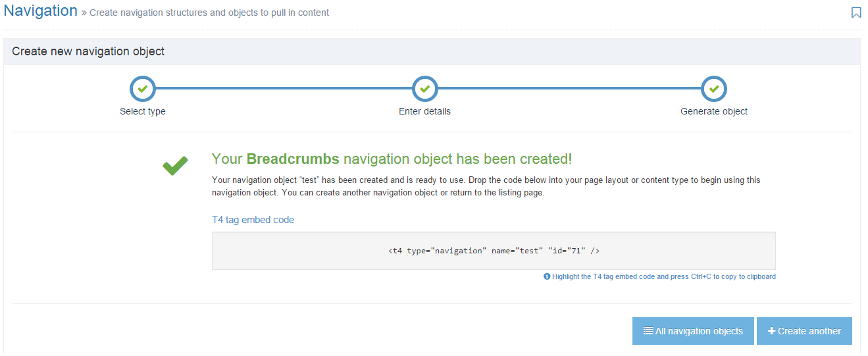Click the Enter details step checkmark circle
This screenshot has width=868, height=356.
point(424,88)
